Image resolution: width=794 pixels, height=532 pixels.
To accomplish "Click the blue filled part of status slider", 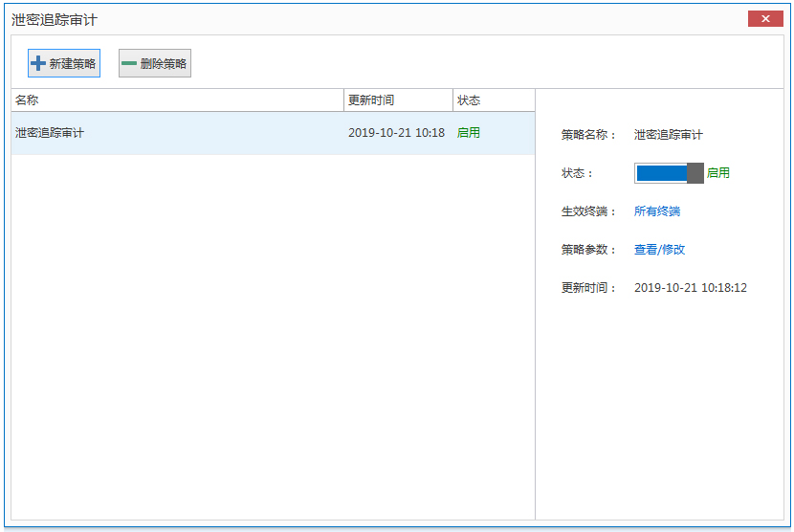I will click(x=661, y=173).
